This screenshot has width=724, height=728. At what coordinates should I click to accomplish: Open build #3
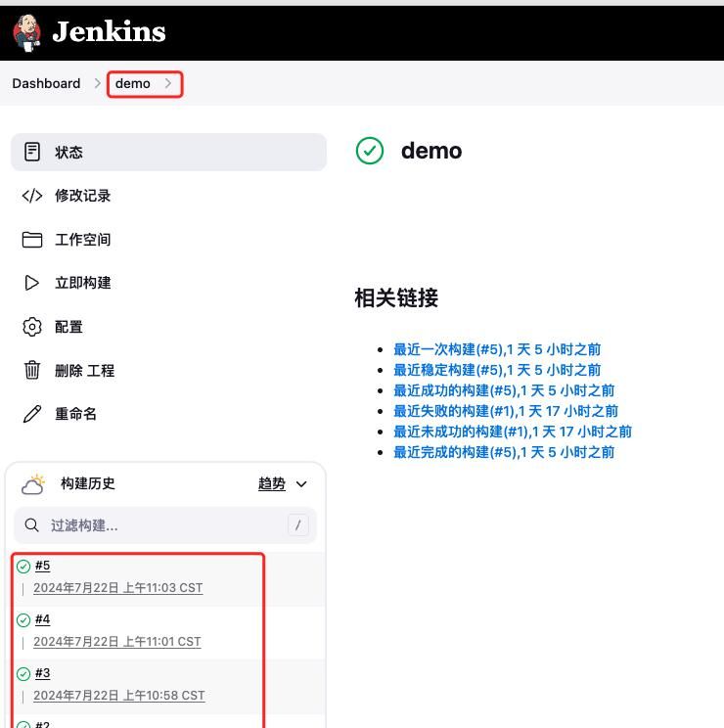[x=43, y=673]
